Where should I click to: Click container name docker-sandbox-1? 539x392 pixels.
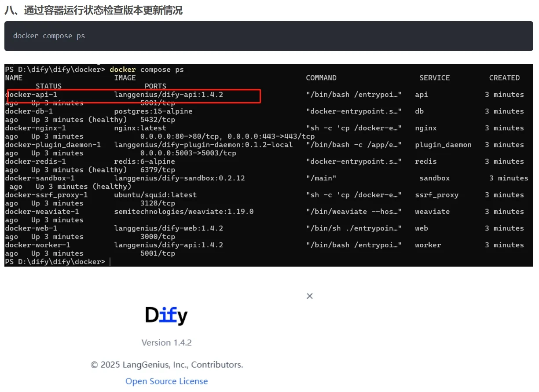(x=40, y=178)
